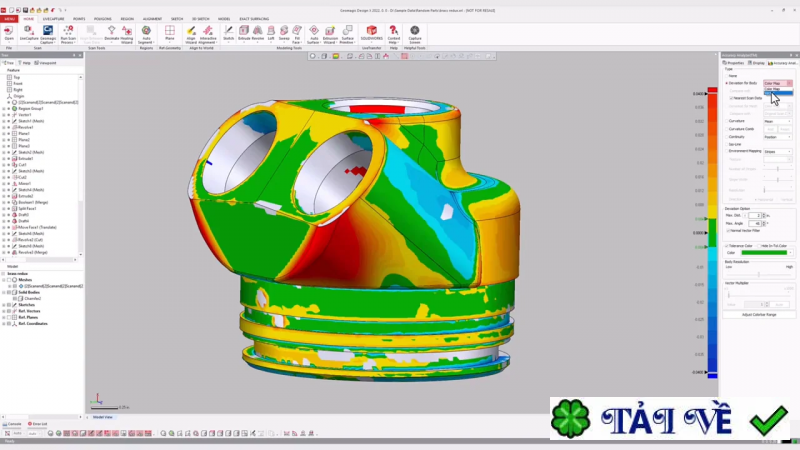
Task: Expand the Region Group1 tree node
Action: click(4, 109)
